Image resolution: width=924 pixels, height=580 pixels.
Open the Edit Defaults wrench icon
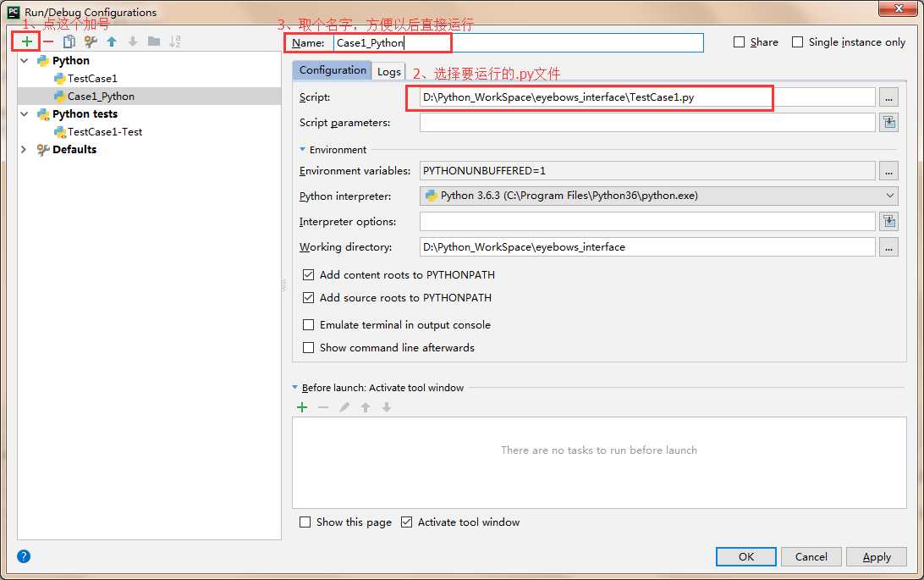pos(91,41)
